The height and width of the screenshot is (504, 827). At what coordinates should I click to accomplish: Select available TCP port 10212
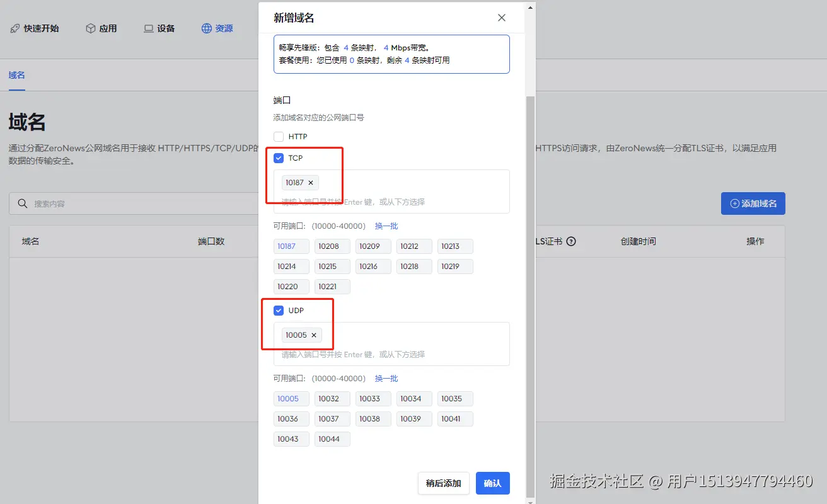point(414,246)
